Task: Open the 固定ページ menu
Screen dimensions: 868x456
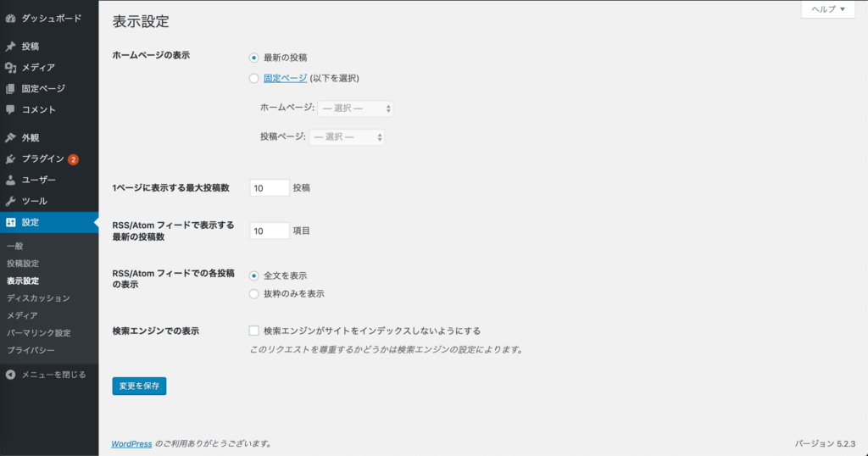Action: 43,88
